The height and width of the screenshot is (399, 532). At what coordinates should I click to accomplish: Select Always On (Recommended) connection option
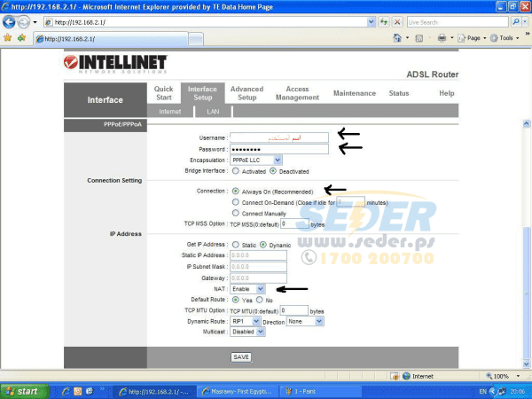tap(235, 192)
